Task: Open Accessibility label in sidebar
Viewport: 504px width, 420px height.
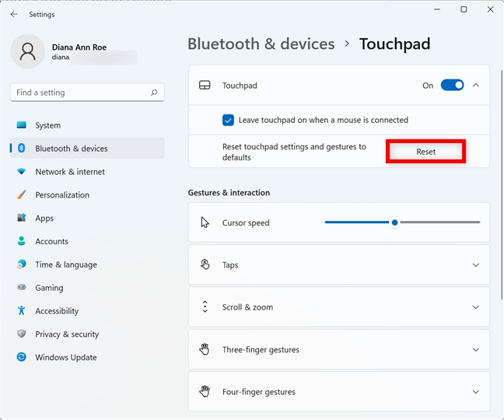Action: tap(57, 311)
